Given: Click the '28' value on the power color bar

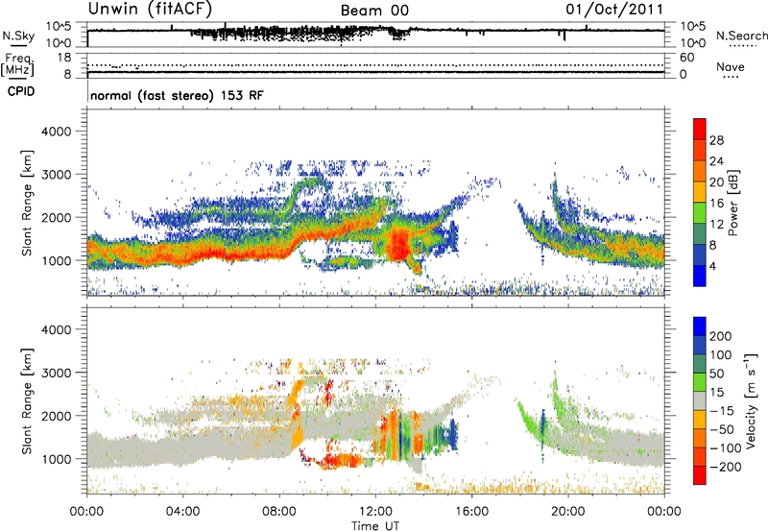Looking at the screenshot, I should (716, 140).
